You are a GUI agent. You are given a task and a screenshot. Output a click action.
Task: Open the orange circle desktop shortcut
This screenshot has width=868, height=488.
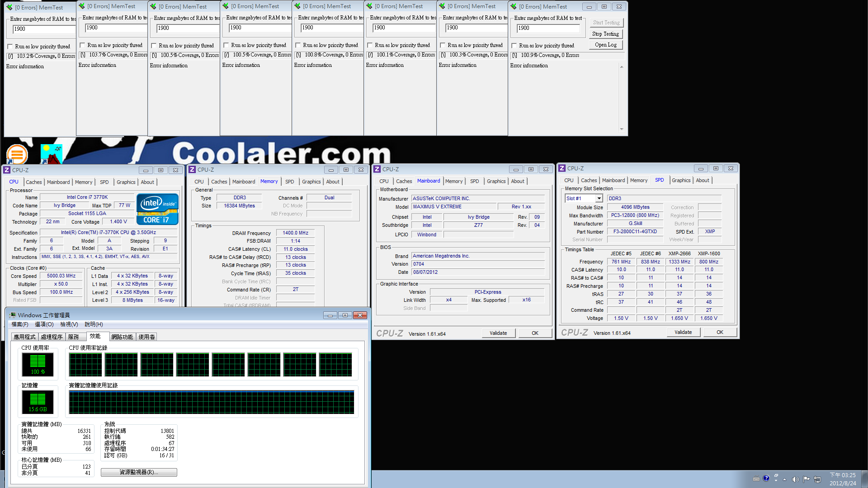17,155
